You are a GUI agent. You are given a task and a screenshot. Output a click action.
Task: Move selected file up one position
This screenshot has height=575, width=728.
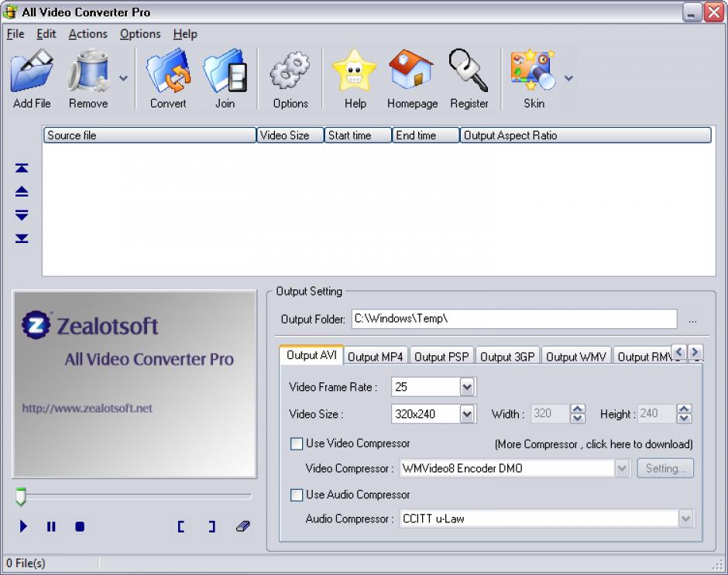22,191
